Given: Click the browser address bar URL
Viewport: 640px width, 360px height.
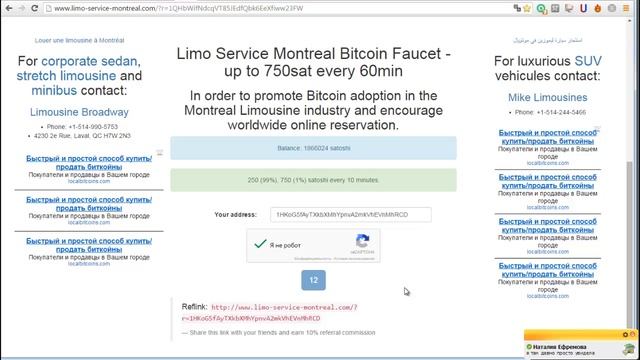Looking at the screenshot, I should tap(178, 8).
